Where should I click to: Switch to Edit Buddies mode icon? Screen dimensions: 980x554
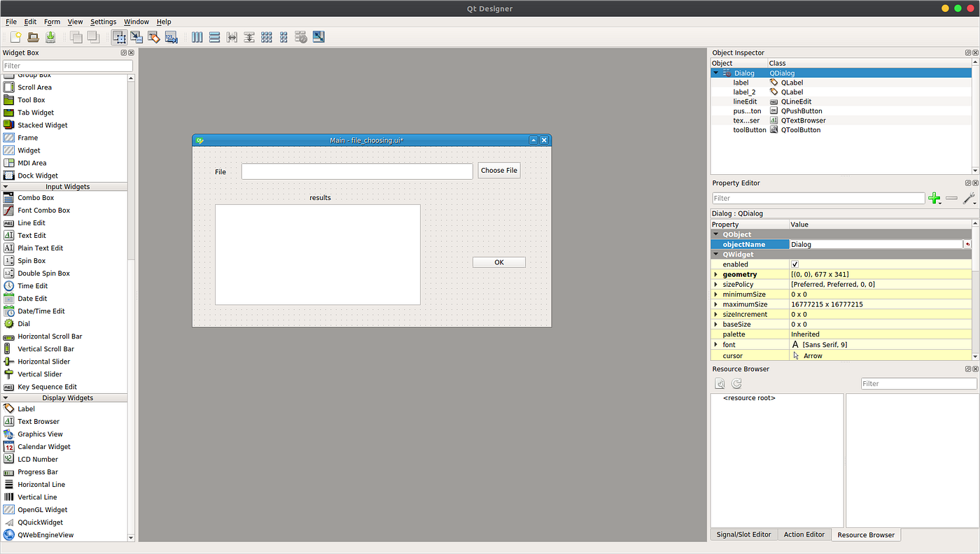point(154,37)
